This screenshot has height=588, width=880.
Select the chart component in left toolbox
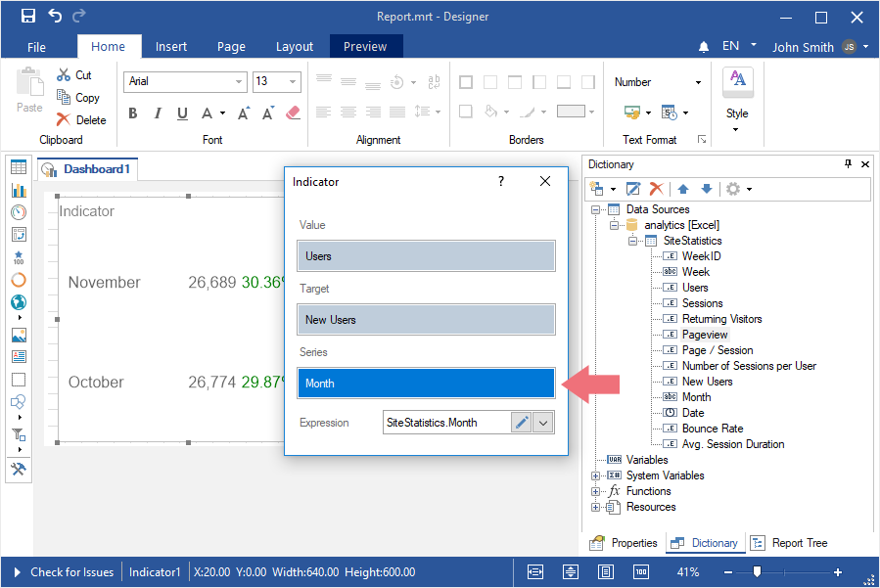pyautogui.click(x=19, y=190)
